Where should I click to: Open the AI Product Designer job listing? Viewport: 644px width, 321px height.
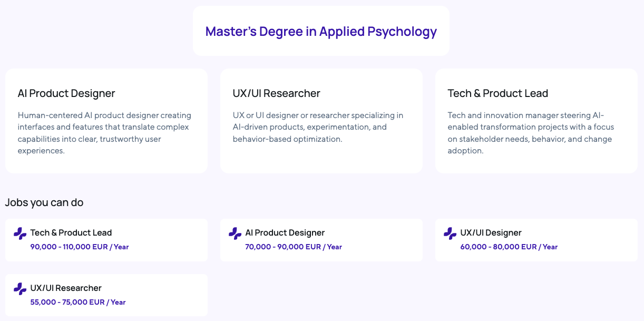[x=285, y=232]
